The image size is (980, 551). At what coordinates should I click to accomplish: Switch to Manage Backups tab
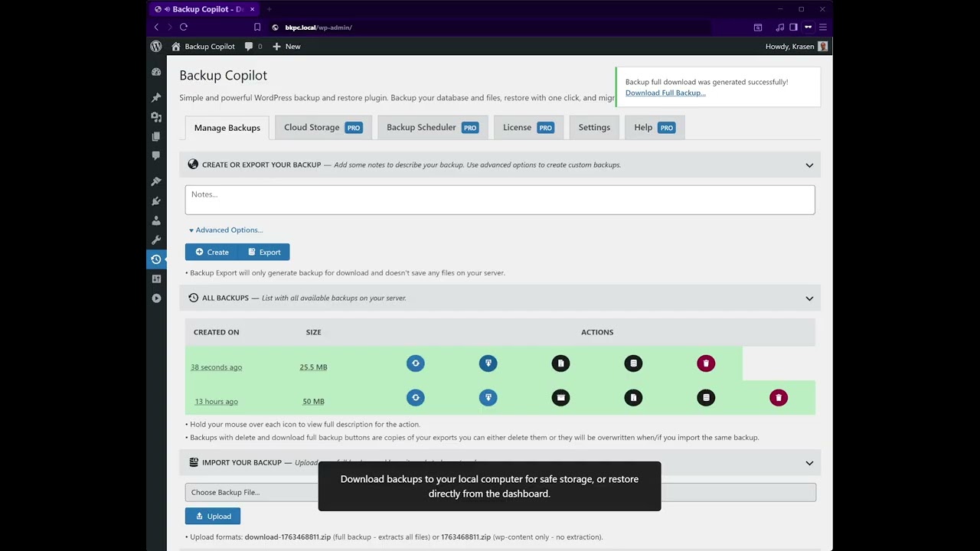click(227, 128)
